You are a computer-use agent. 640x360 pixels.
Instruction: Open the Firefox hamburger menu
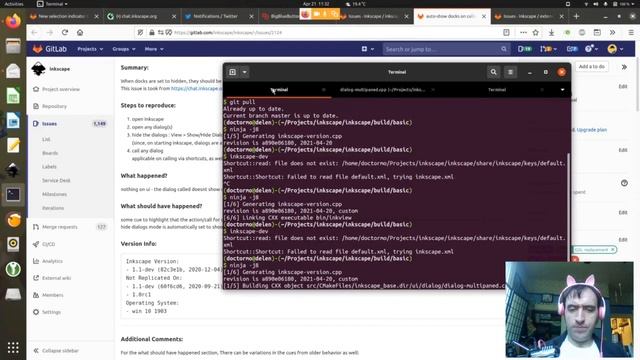(x=631, y=32)
